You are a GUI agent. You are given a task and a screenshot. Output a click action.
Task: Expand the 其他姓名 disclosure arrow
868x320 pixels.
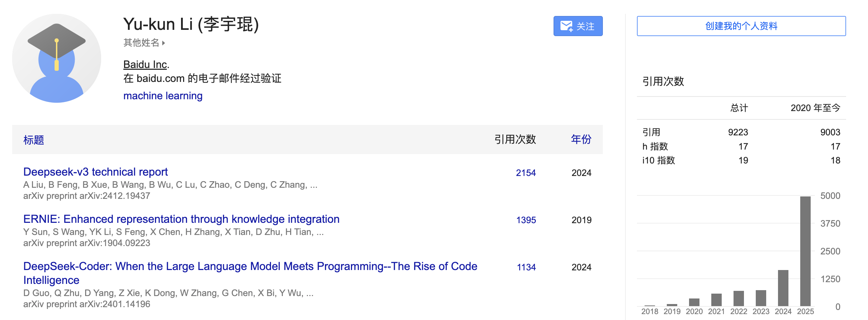(x=164, y=43)
